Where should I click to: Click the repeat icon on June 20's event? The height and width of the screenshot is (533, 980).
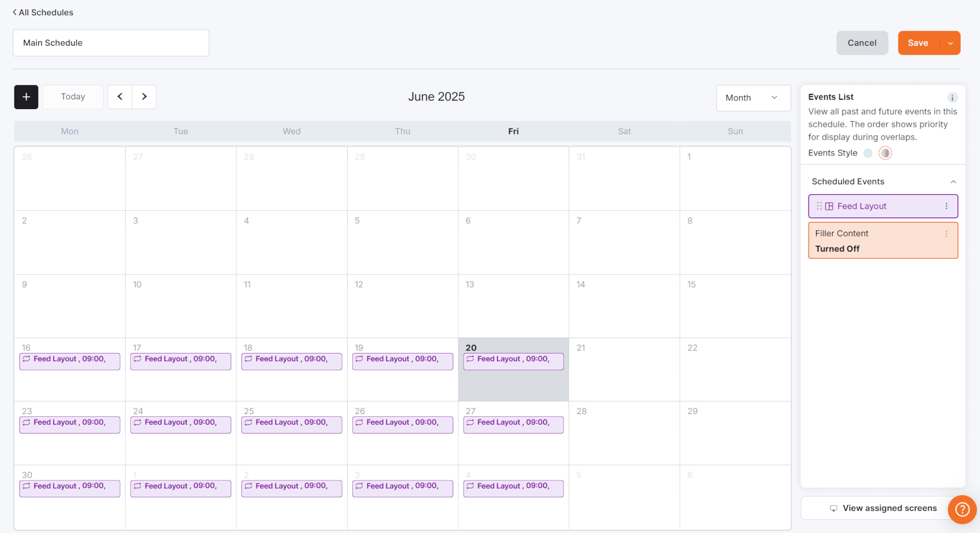coord(471,359)
